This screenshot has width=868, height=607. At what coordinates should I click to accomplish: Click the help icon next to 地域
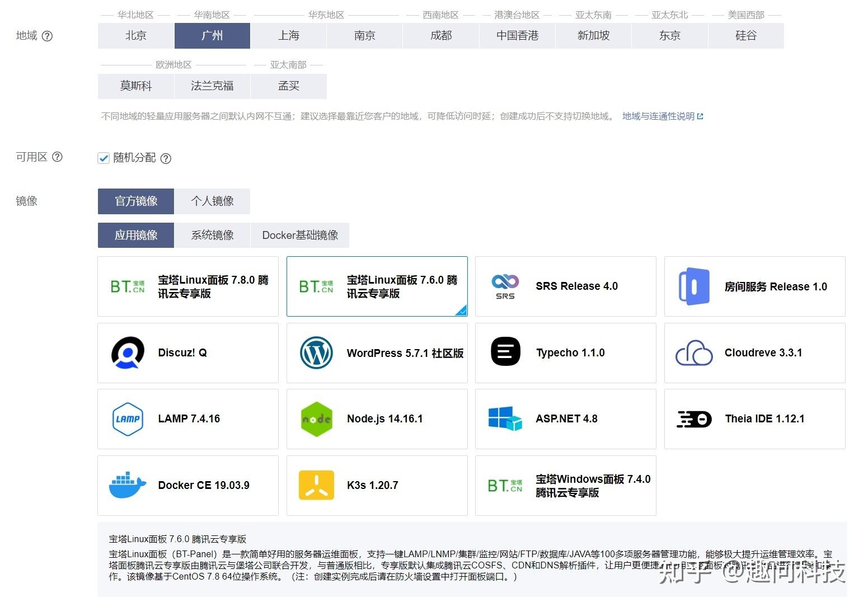pyautogui.click(x=48, y=36)
